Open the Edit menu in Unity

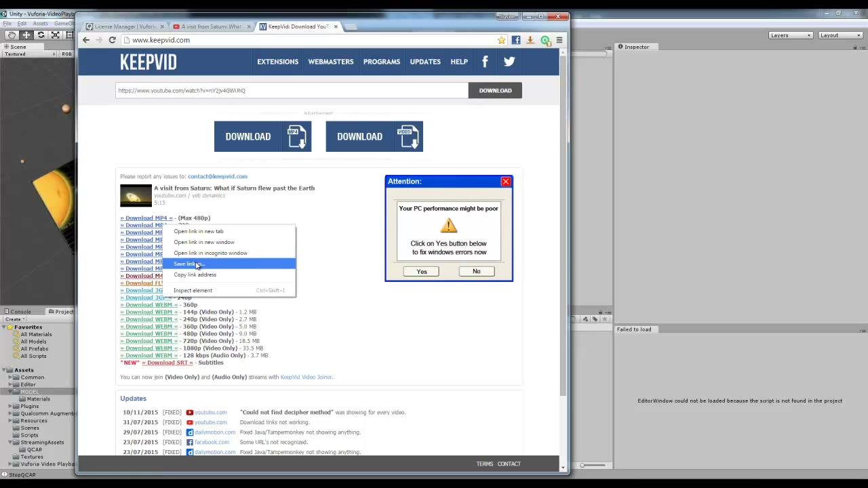pos(22,24)
